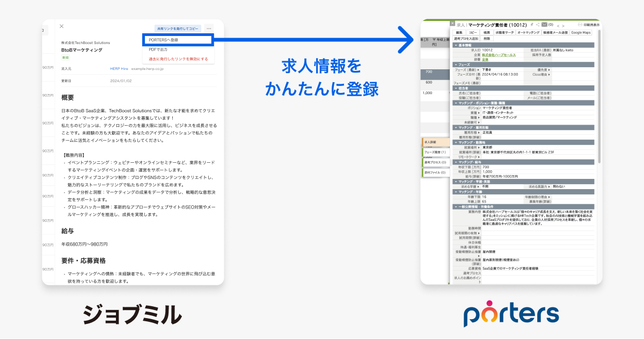The image size is (644, 339).
Task: Click job ID value 10012
Action: click(487, 50)
